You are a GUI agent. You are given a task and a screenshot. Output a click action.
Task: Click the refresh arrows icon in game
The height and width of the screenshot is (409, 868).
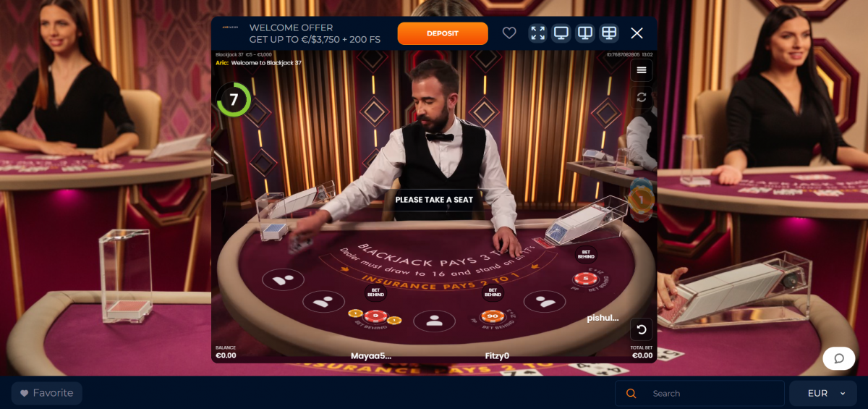click(641, 97)
